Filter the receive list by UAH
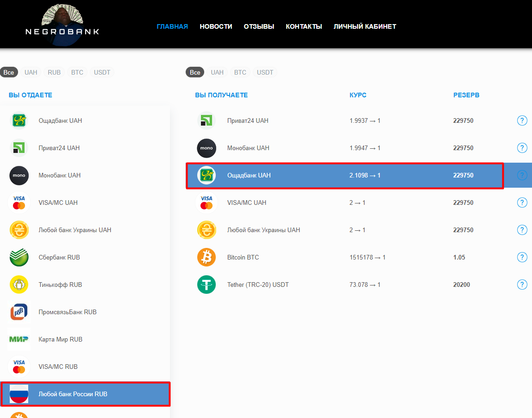The width and height of the screenshot is (532, 418). pyautogui.click(x=217, y=72)
